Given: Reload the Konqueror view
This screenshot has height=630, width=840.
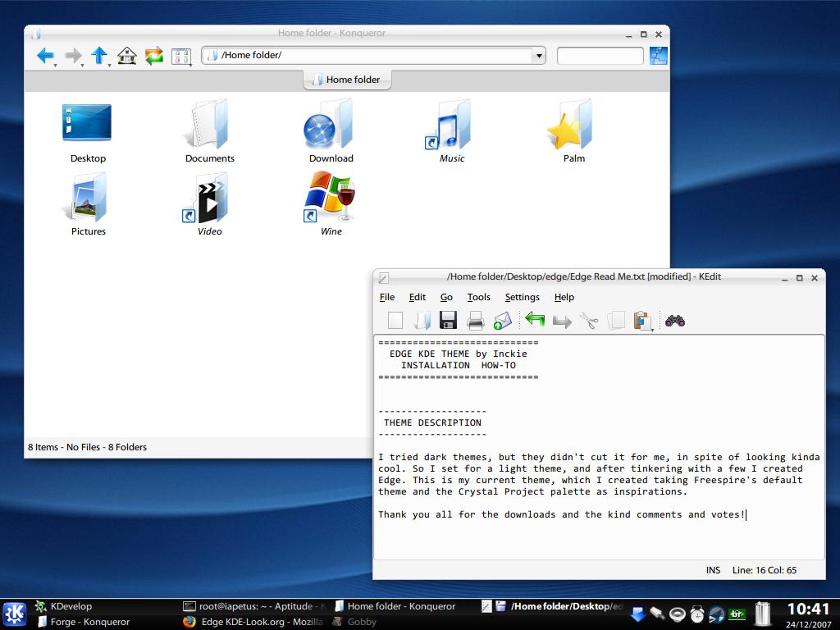Looking at the screenshot, I should coord(154,56).
